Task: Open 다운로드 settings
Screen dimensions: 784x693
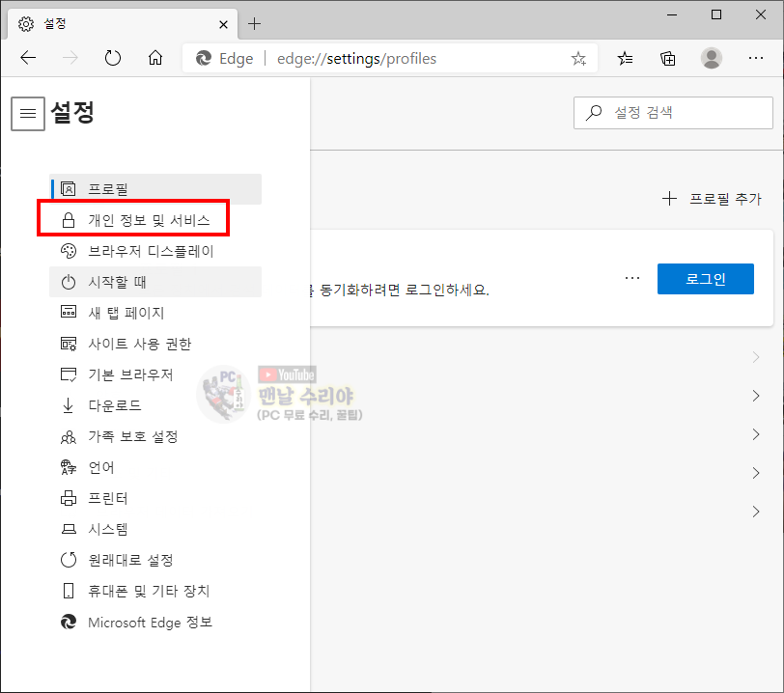Action: point(155,405)
